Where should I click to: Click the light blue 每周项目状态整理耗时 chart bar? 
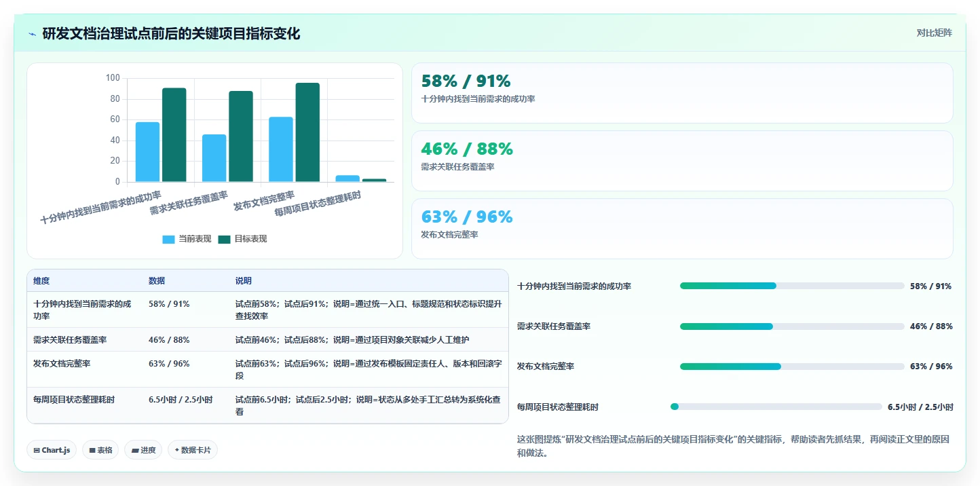pyautogui.click(x=347, y=179)
